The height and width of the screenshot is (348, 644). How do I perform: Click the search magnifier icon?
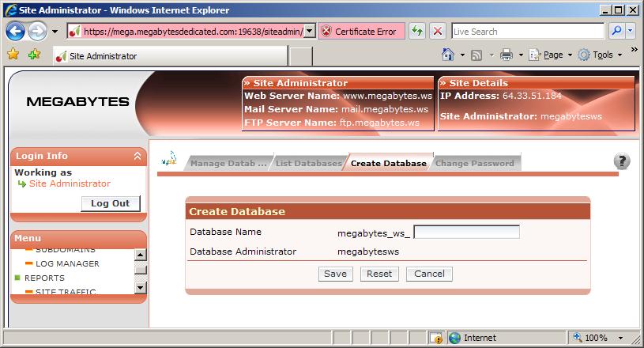[x=617, y=32]
